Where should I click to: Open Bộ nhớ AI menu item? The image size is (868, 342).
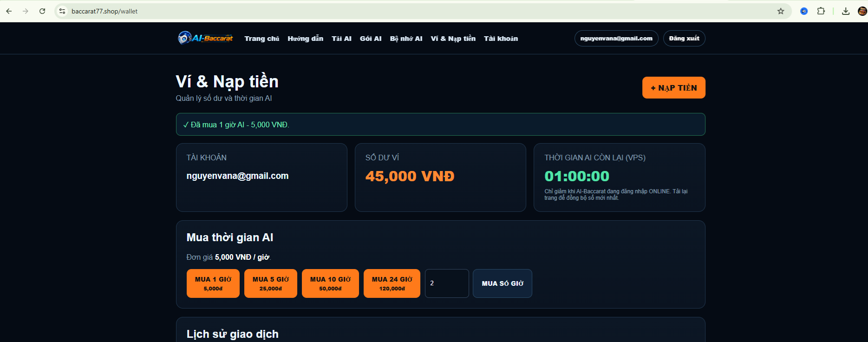pos(406,39)
